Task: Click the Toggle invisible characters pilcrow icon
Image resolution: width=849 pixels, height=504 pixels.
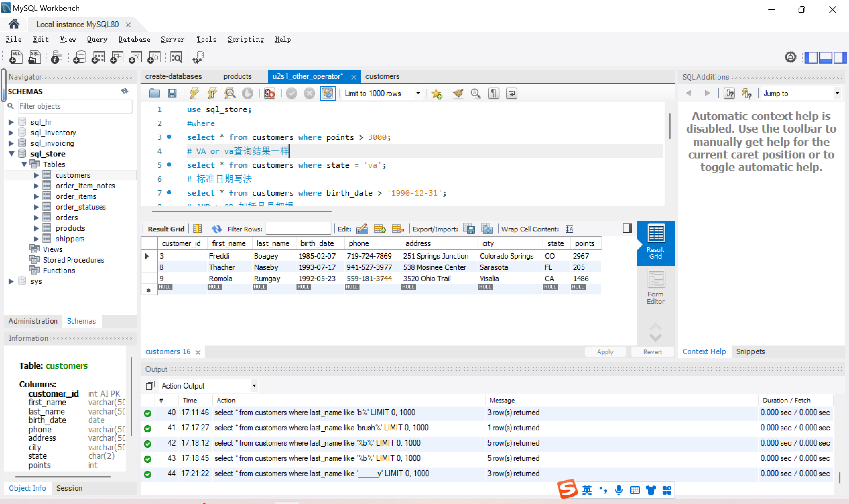Action: pyautogui.click(x=493, y=94)
